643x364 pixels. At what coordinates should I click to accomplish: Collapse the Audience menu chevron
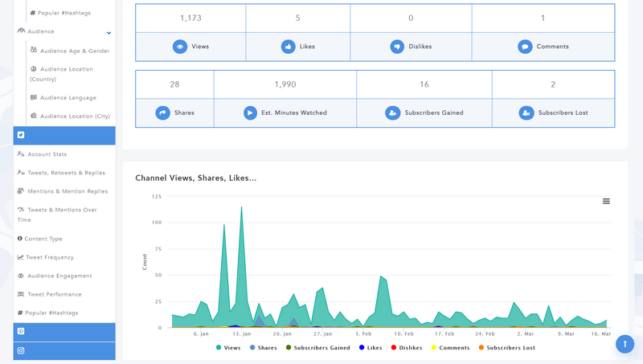(109, 32)
